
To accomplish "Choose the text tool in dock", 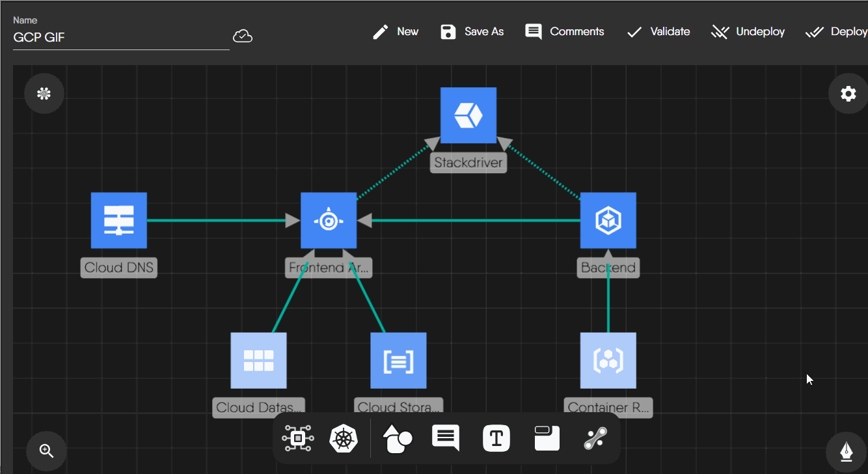I will 496,438.
